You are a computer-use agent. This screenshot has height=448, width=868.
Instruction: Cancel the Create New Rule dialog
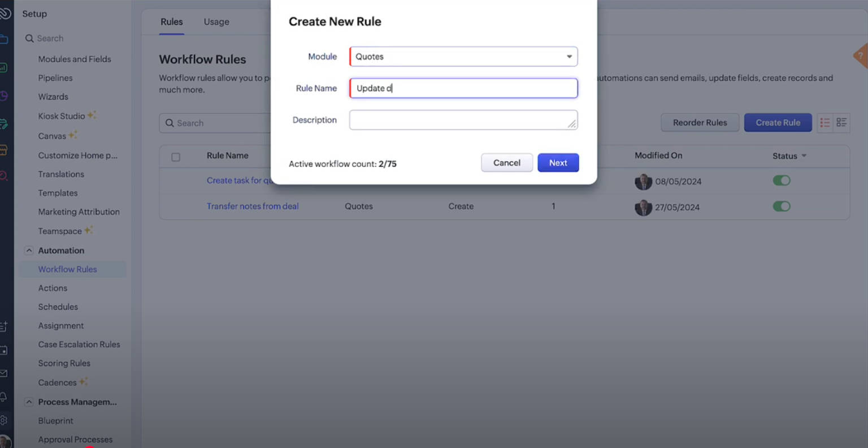(x=506, y=162)
